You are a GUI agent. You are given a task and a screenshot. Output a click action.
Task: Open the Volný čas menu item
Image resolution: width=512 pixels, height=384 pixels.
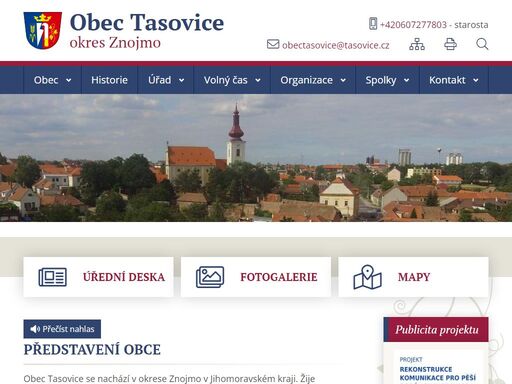pos(232,80)
